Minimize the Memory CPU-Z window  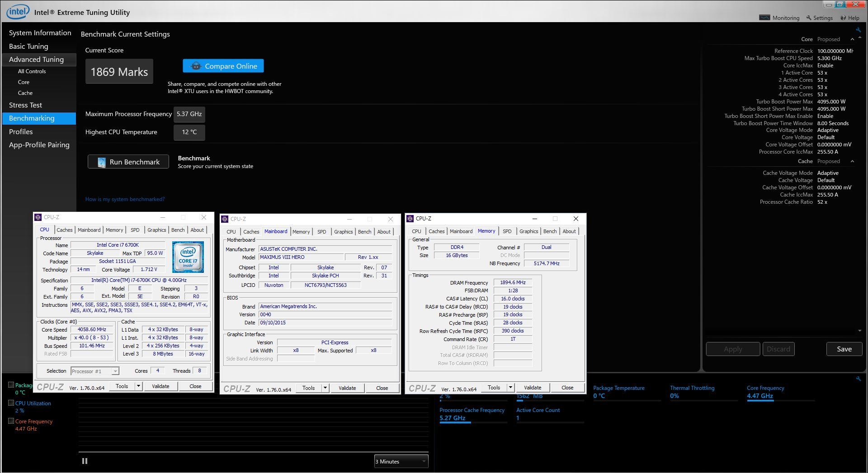tap(534, 219)
